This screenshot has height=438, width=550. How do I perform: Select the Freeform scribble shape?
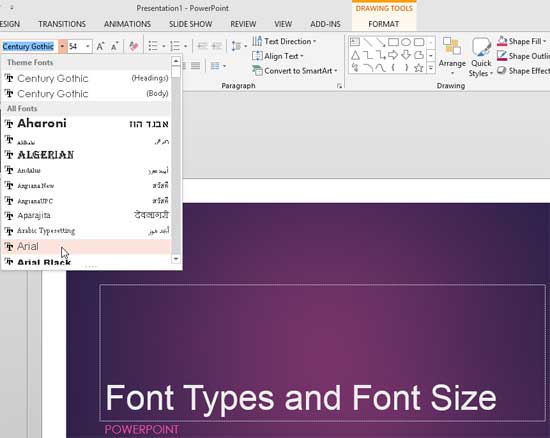pyautogui.click(x=355, y=68)
